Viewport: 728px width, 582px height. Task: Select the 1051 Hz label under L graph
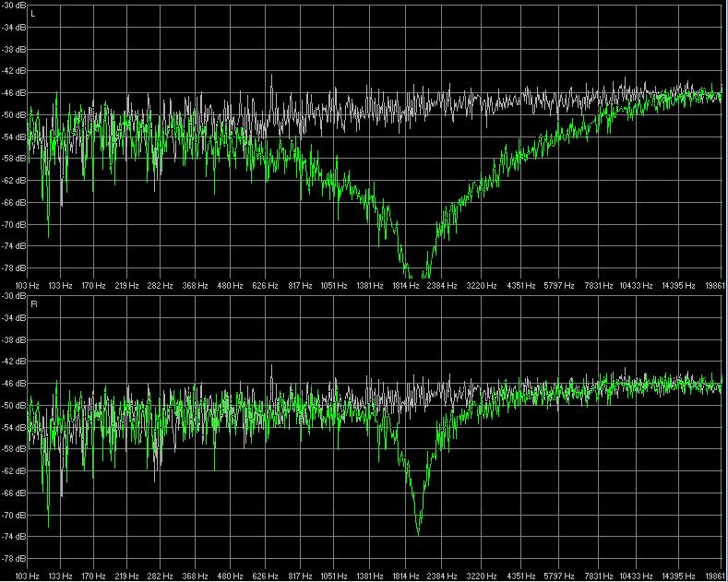334,286
